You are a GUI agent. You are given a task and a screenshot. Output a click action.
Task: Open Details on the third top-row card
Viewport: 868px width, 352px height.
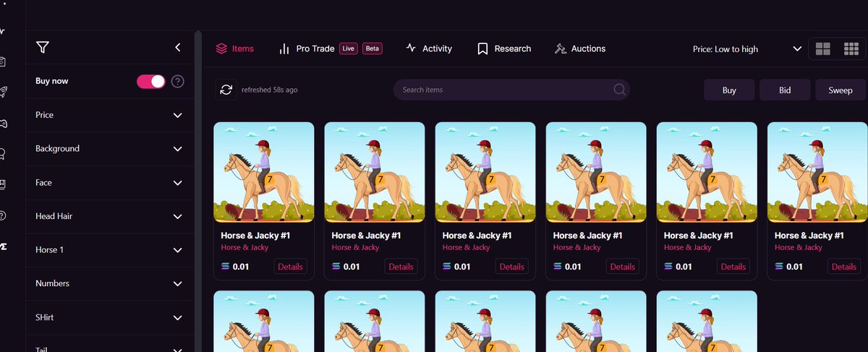(511, 267)
